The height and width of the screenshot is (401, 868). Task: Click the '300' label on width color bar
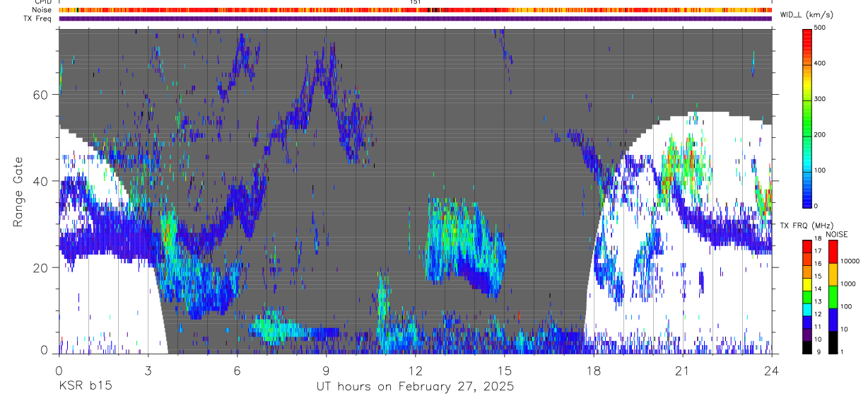(820, 99)
